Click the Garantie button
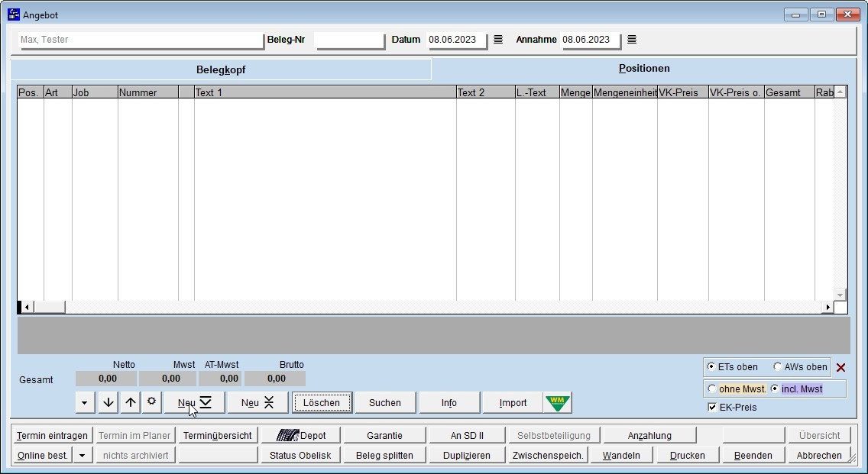Image resolution: width=868 pixels, height=474 pixels. click(x=384, y=436)
